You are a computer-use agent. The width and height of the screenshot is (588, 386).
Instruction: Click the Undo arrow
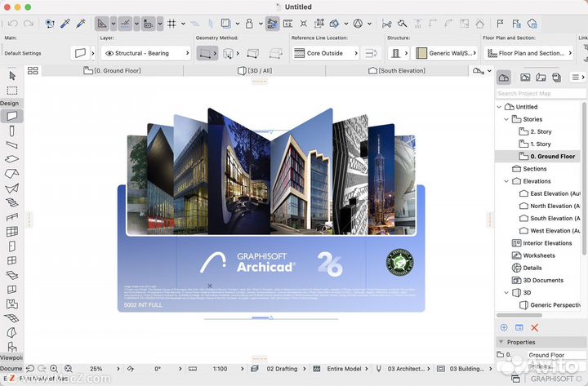tap(13, 24)
